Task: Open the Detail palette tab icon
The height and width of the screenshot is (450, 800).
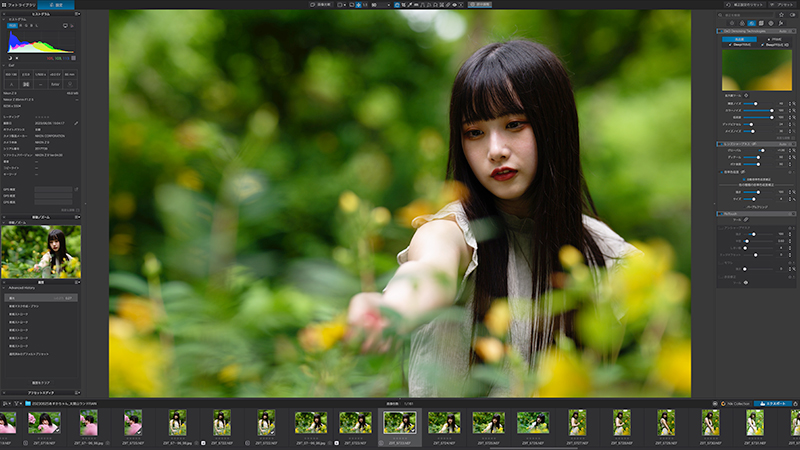Action: (752, 23)
